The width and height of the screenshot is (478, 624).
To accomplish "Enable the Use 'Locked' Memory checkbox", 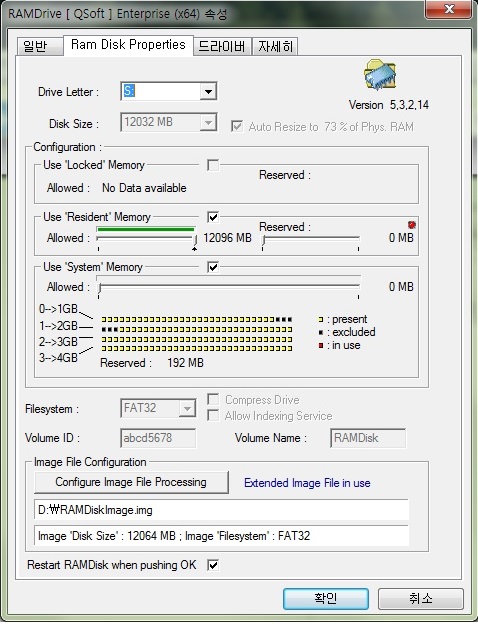I will pyautogui.click(x=213, y=165).
